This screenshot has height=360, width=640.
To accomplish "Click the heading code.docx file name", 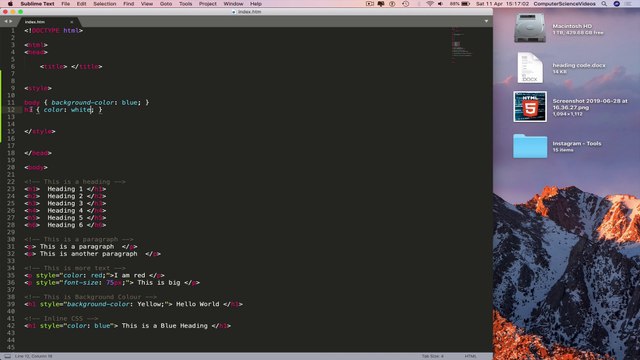I will tap(579, 65).
